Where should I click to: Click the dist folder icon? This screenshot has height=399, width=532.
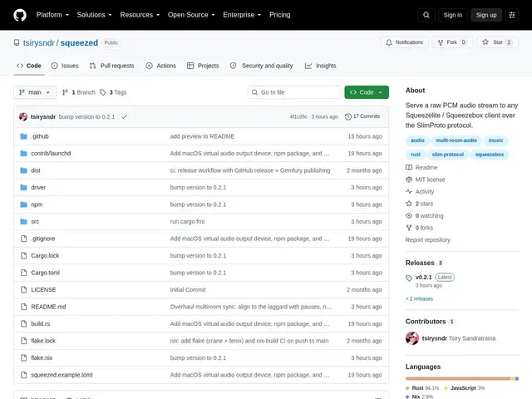pyautogui.click(x=23, y=170)
